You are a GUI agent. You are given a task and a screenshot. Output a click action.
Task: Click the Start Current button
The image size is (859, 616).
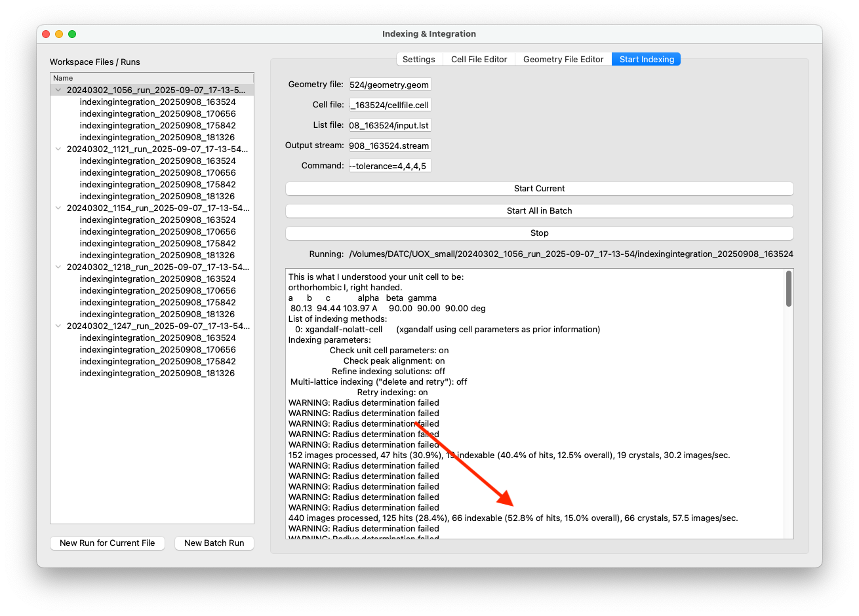point(539,188)
